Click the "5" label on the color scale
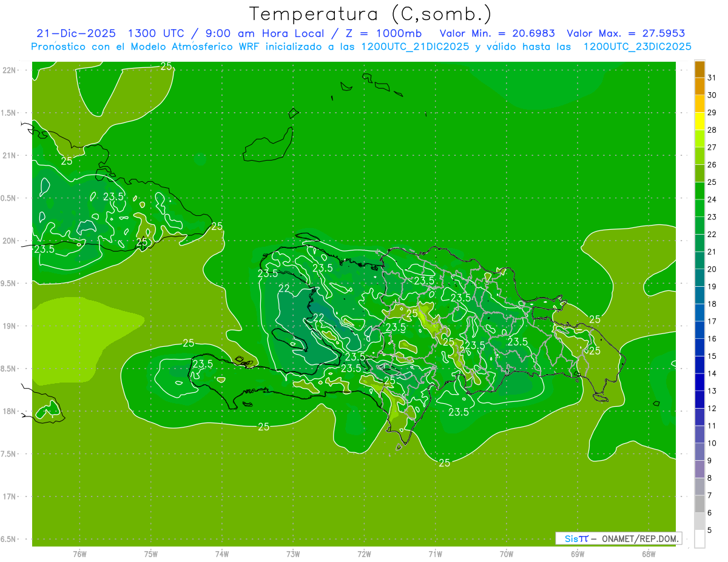 [710, 530]
